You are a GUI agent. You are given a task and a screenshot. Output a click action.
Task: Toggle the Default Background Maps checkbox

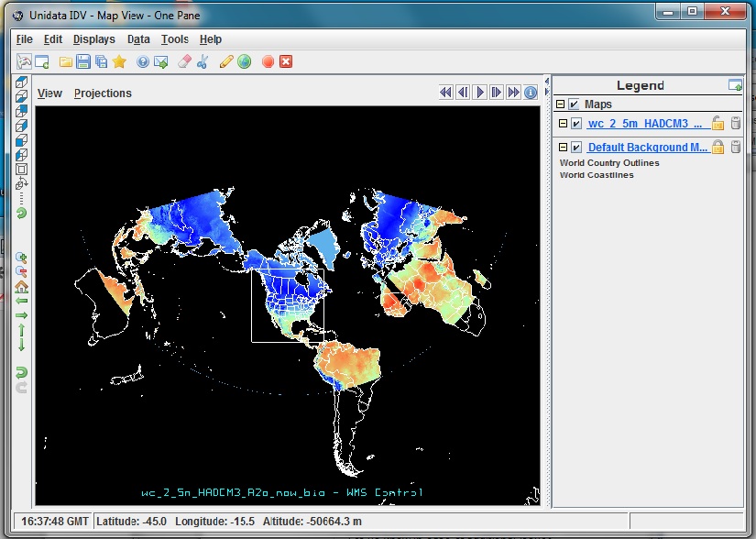(575, 148)
